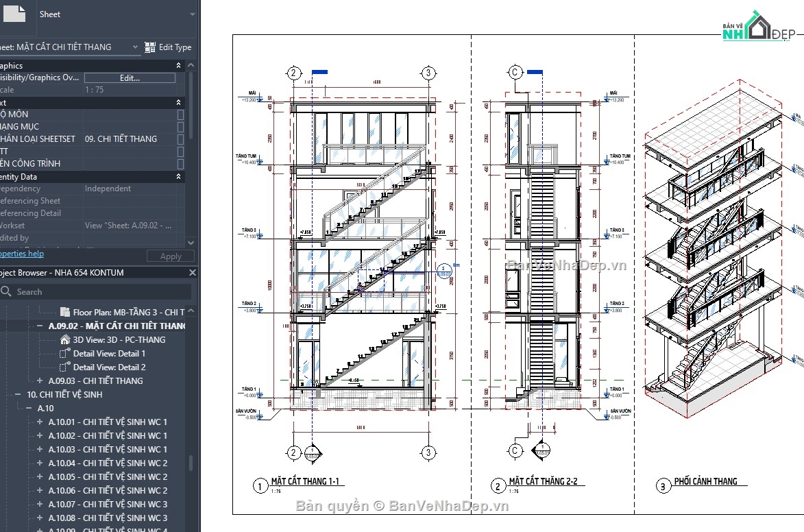
Task: Click the blue section head flag above grid 2
Action: 319,73
